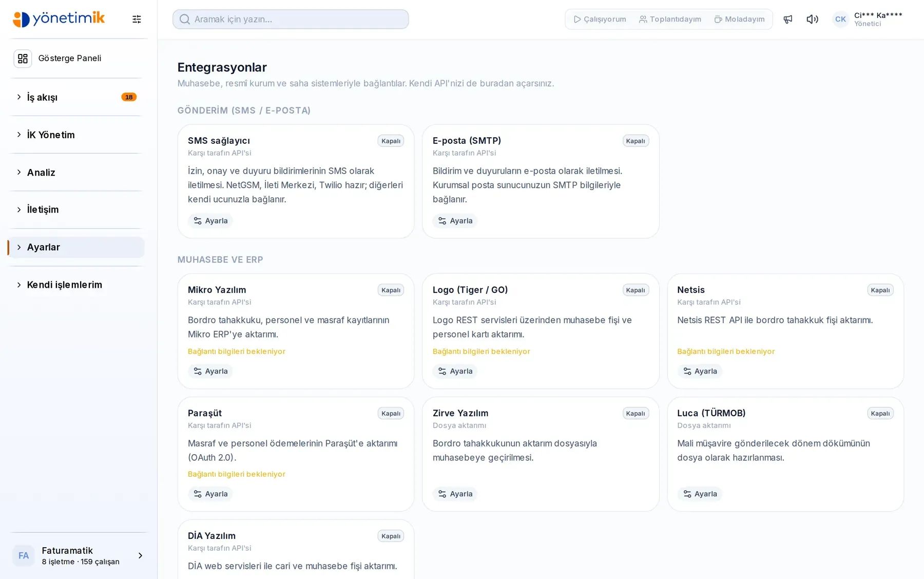Viewport: 924px width, 579px height.
Task: Click Ayarla on the SMS sağlayıcı card
Action: [x=210, y=221]
